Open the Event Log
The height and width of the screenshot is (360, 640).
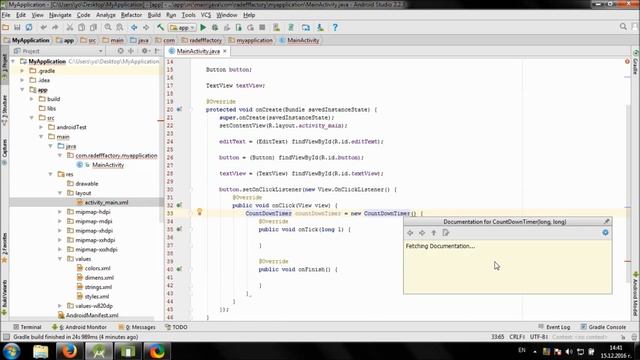[554, 327]
